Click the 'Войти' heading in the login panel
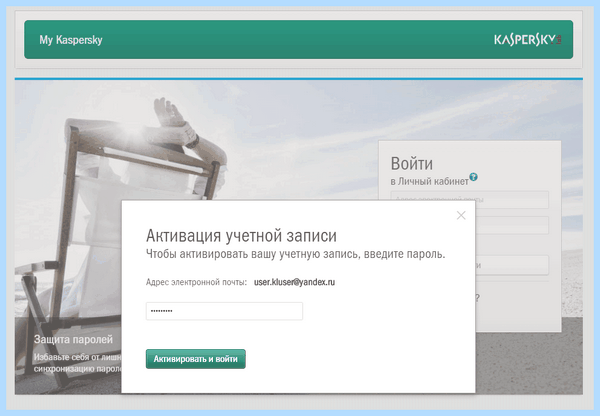This screenshot has height=416, width=600. coord(412,163)
